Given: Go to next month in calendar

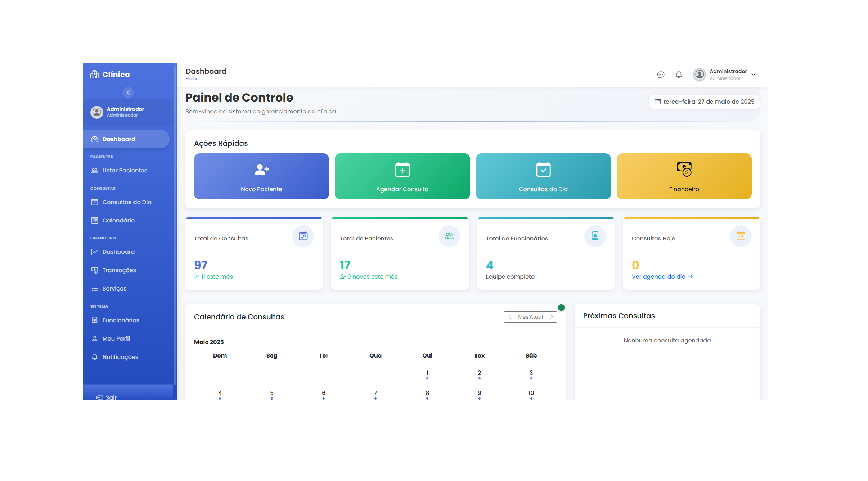Looking at the screenshot, I should tap(551, 317).
